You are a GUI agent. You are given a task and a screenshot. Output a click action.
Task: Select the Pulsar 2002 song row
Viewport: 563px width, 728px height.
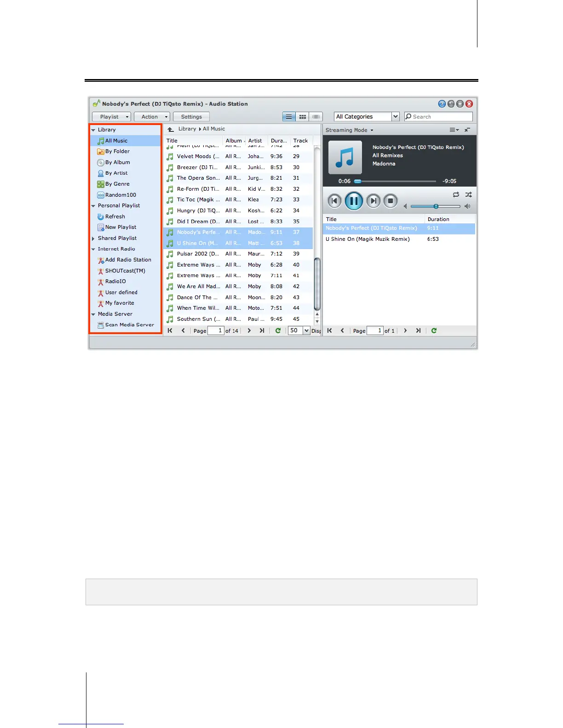238,254
